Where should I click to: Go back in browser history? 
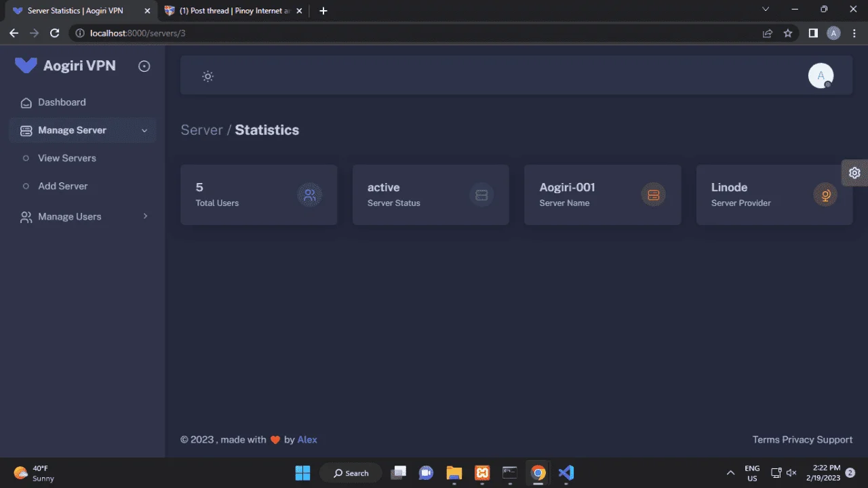(x=14, y=33)
